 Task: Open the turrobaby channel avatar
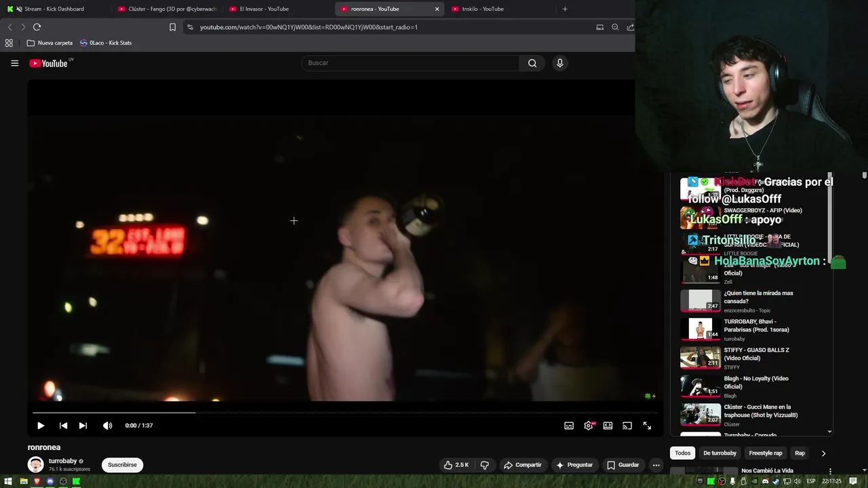pos(35,465)
